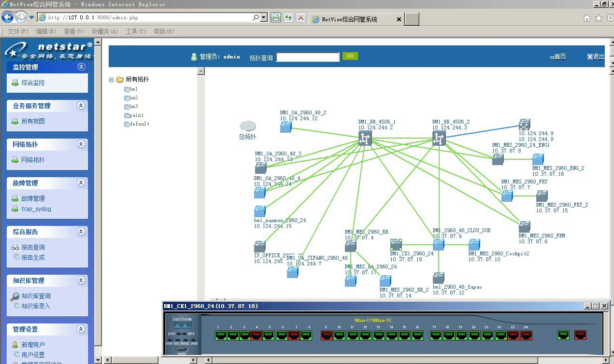This screenshot has height=364, width=614.
Task: Select the BM1_MES_2960_RR_2 switch icon
Action: [386, 281]
